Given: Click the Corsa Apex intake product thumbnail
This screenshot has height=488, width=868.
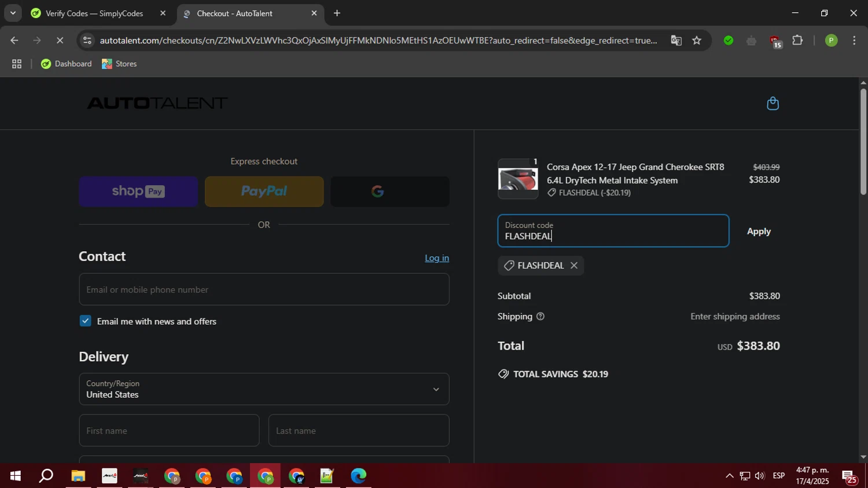Looking at the screenshot, I should tap(518, 179).
